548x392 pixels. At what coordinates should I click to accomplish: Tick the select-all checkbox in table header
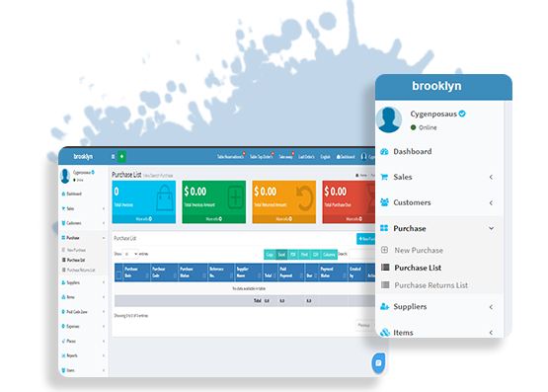(118, 275)
